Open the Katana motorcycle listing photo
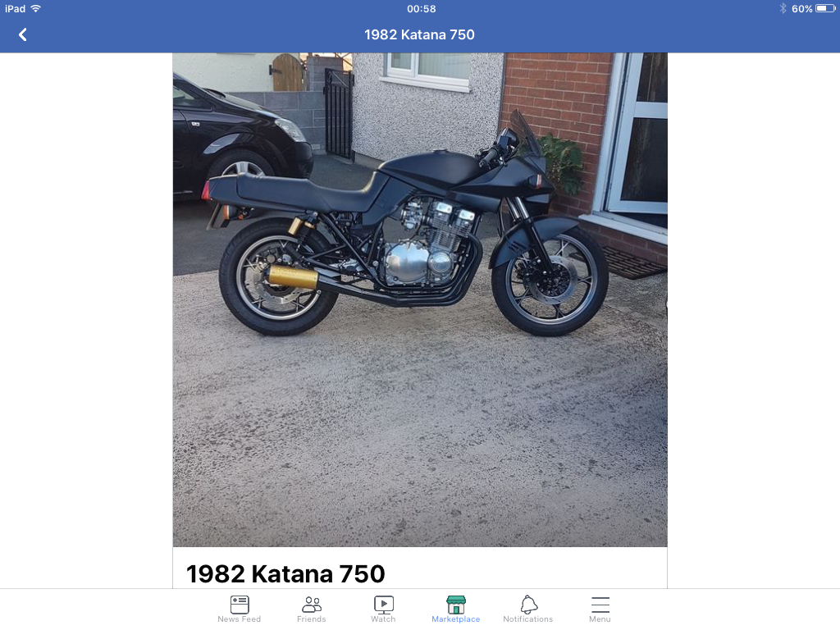 pos(420,299)
